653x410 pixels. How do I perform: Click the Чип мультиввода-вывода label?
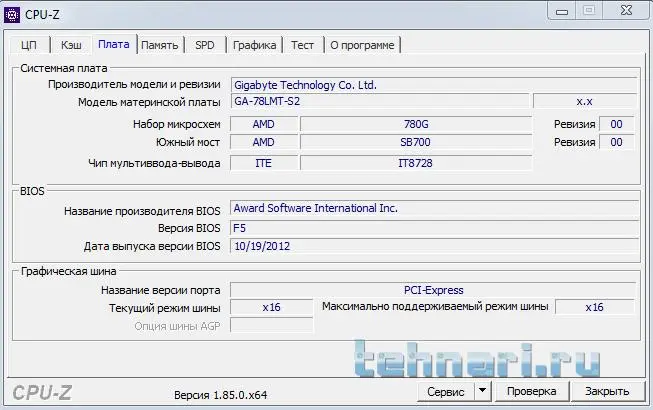tap(154, 163)
